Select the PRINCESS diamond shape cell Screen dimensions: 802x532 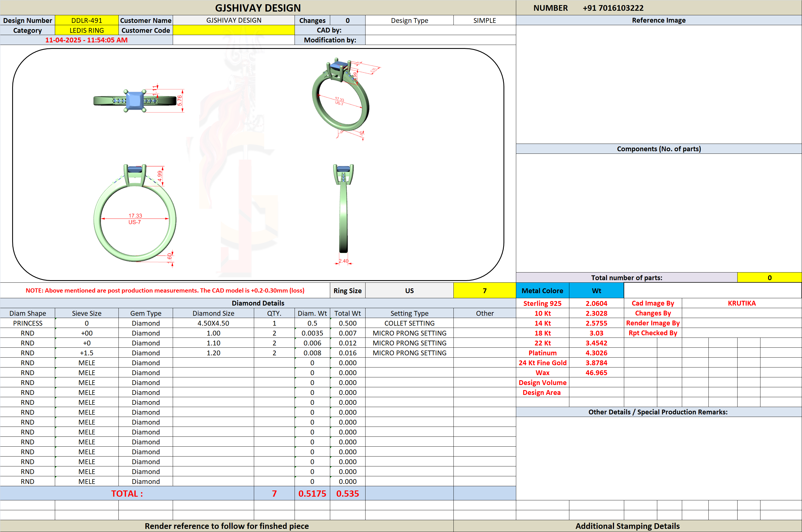click(28, 323)
